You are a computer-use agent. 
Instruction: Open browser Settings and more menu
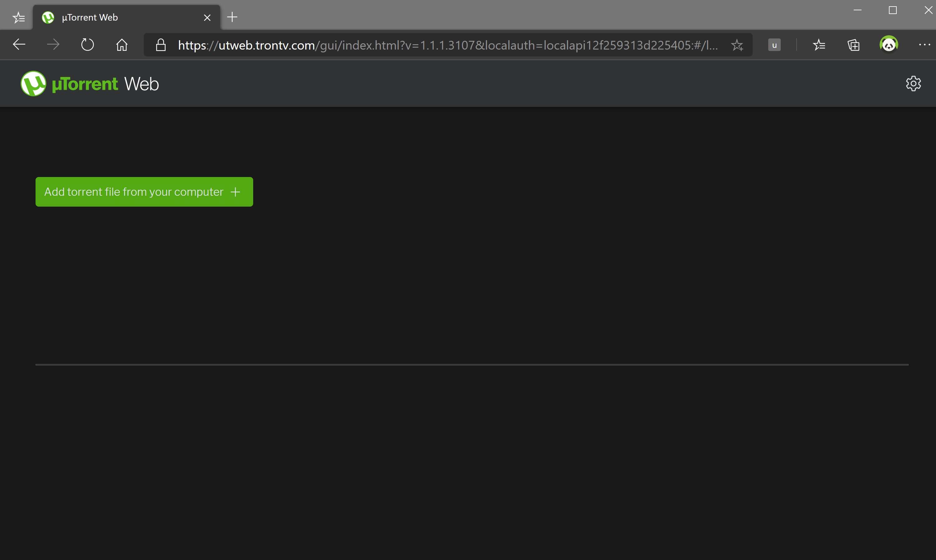tap(924, 45)
